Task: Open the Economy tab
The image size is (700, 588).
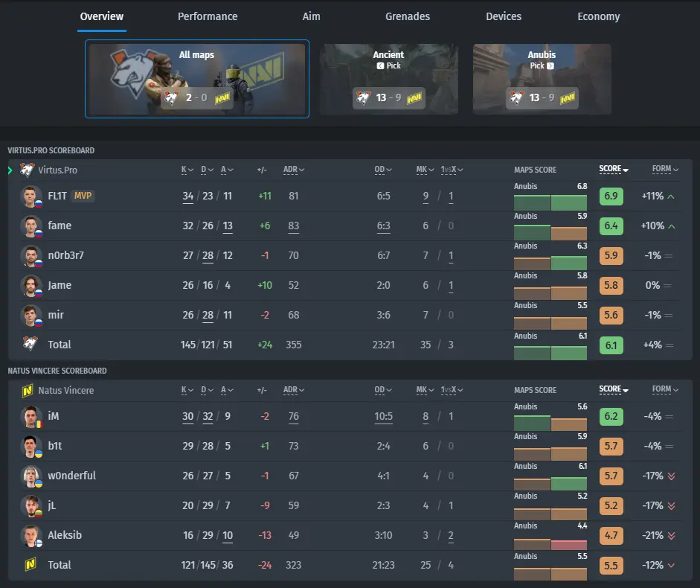Action: [x=598, y=16]
